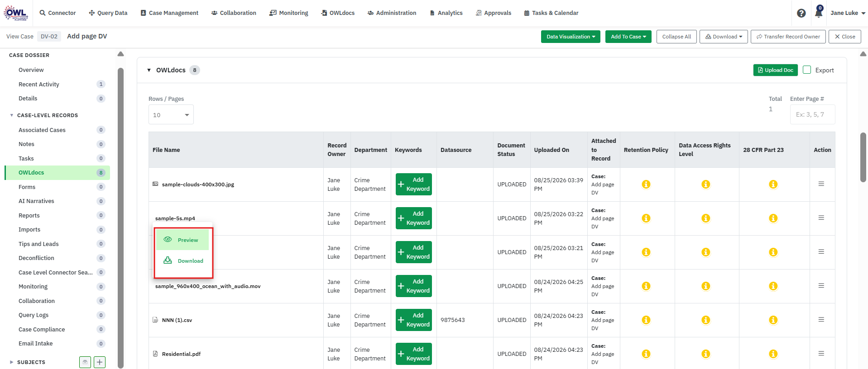Open action menu for NNN (1).csv row
The height and width of the screenshot is (369, 868).
click(821, 320)
